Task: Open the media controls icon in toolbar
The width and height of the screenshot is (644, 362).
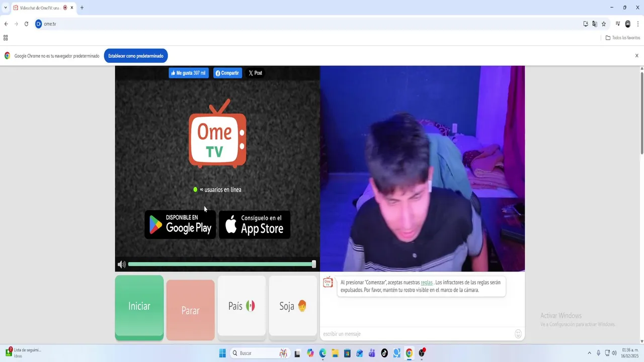Action: (x=618, y=24)
